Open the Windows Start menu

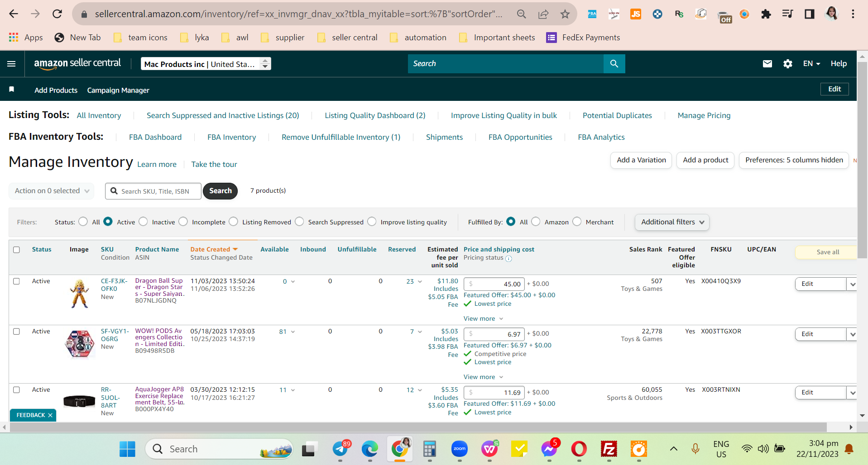point(127,449)
